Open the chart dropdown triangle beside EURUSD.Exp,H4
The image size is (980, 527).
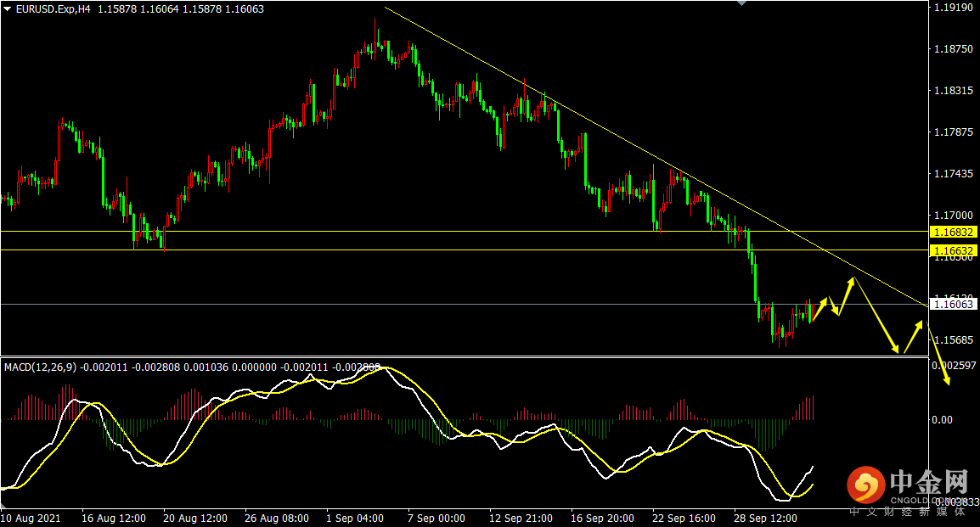7,9
